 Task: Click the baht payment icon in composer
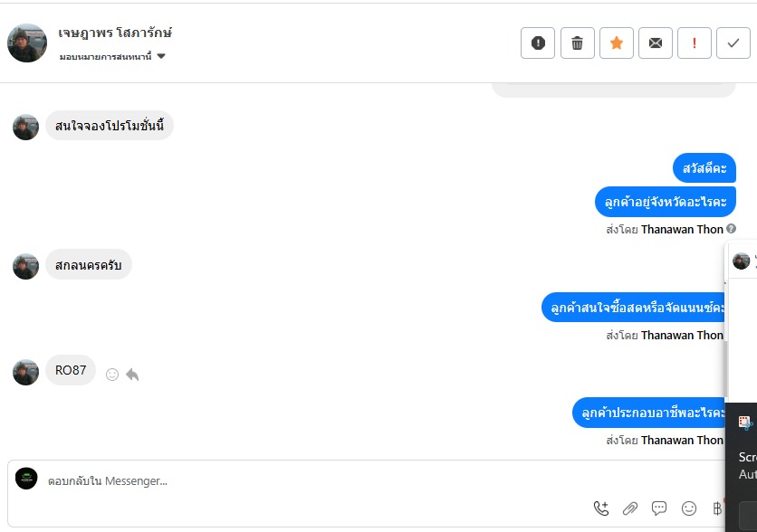(x=717, y=508)
